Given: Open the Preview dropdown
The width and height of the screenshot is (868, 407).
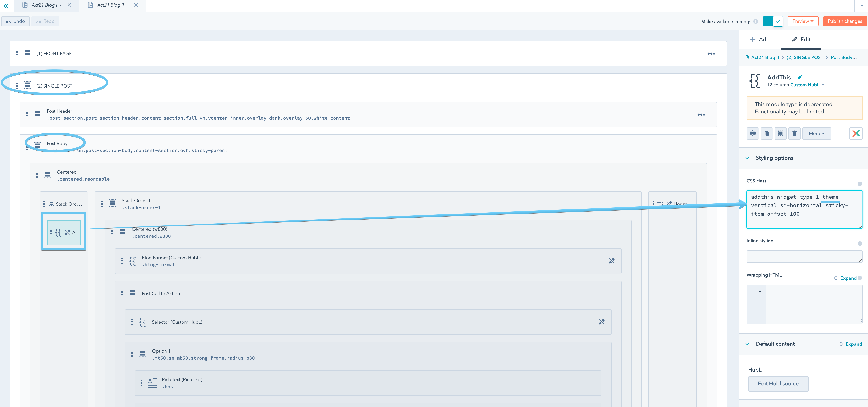Looking at the screenshot, I should coord(803,21).
